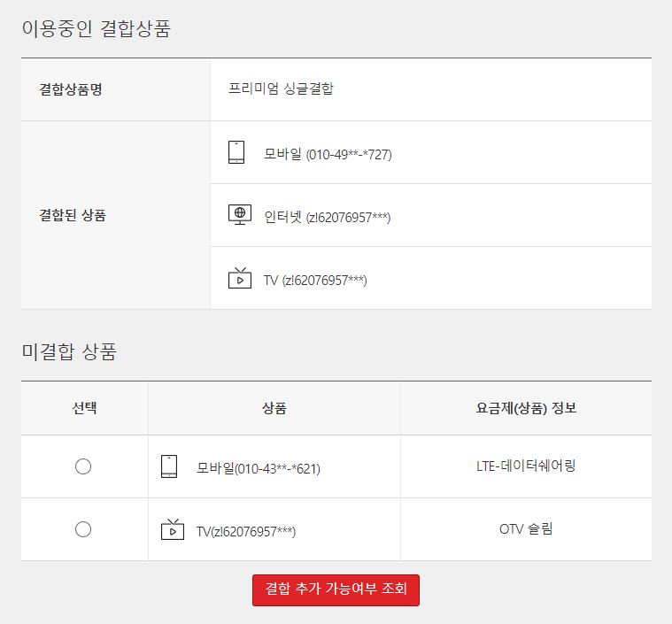Click the LTE-데이터쉐어링 plan info cell

(526, 466)
